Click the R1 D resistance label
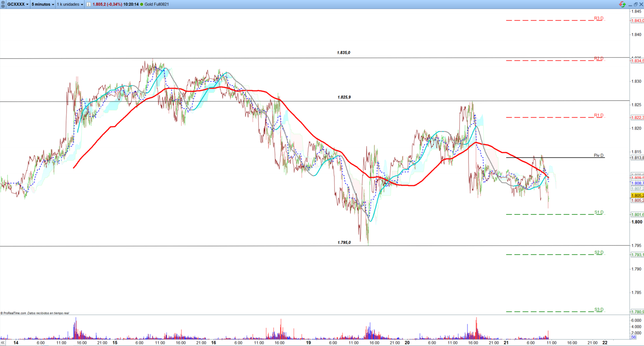The height and width of the screenshot is (346, 644). pyautogui.click(x=599, y=115)
